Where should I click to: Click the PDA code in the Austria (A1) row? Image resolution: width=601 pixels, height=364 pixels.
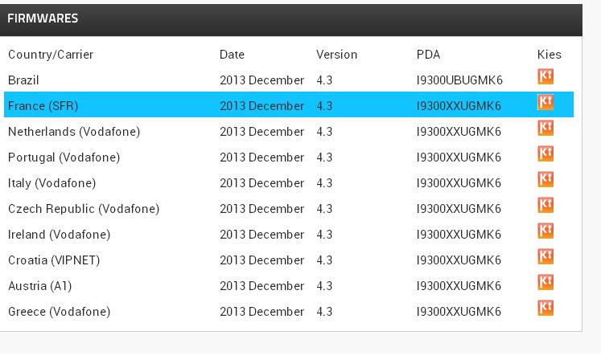pyautogui.click(x=459, y=285)
